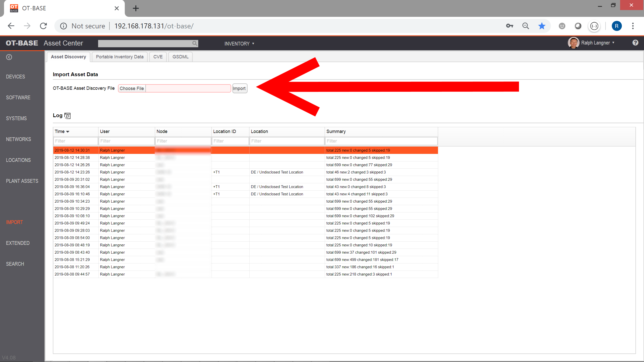
Task: Click the Log export icon next to Log heading
Action: [67, 116]
